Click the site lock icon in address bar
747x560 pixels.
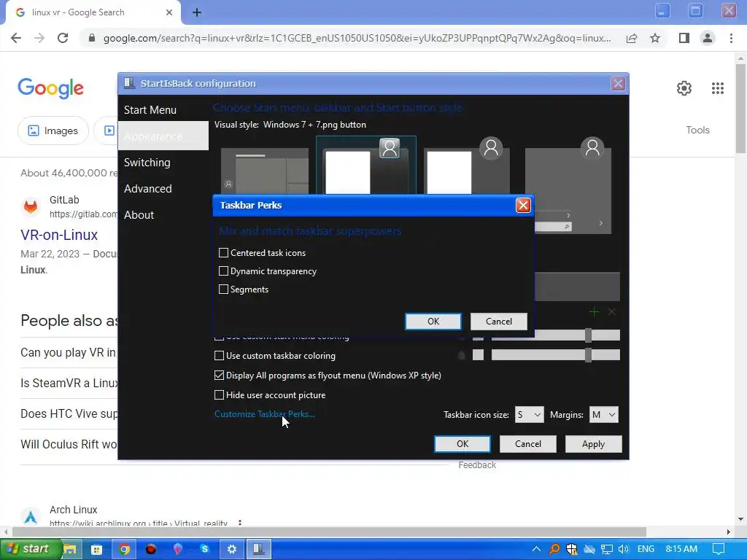coord(92,38)
